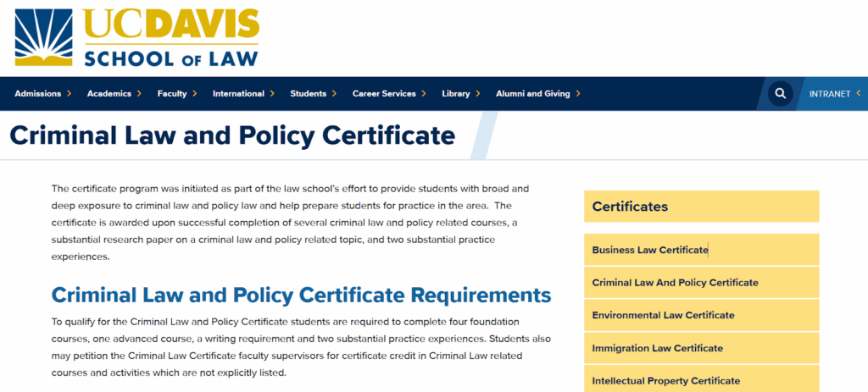Open the Academics menu

pos(109,93)
